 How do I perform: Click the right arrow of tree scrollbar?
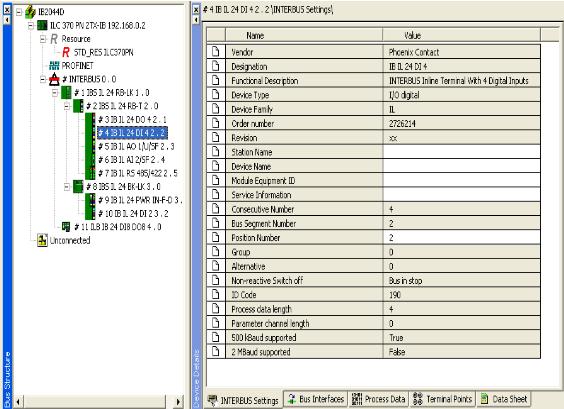pos(178,401)
